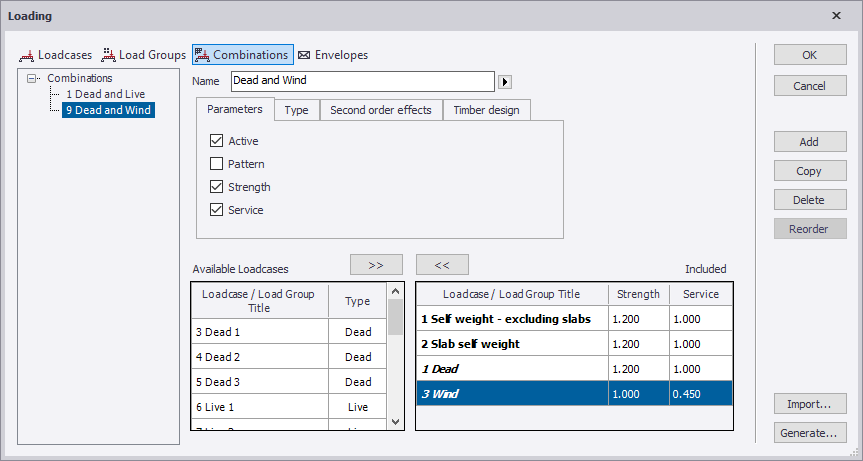Open the Timber design tab

click(x=487, y=110)
